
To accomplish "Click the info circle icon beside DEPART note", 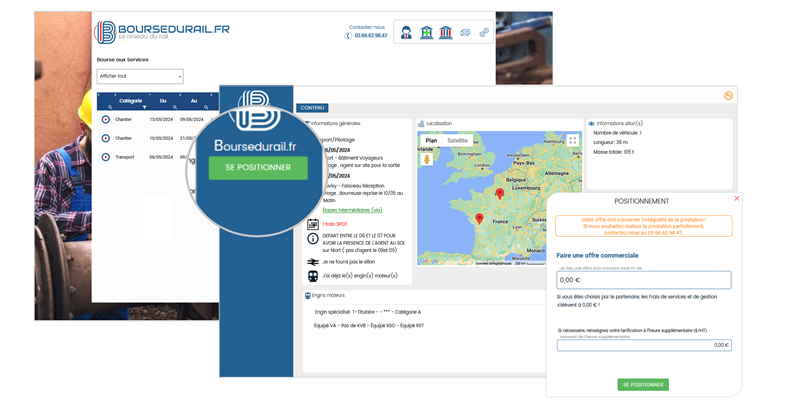I will point(313,238).
